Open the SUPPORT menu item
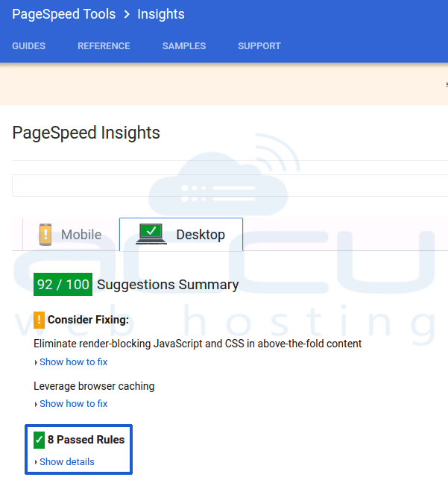This screenshot has width=448, height=480. coord(259,46)
